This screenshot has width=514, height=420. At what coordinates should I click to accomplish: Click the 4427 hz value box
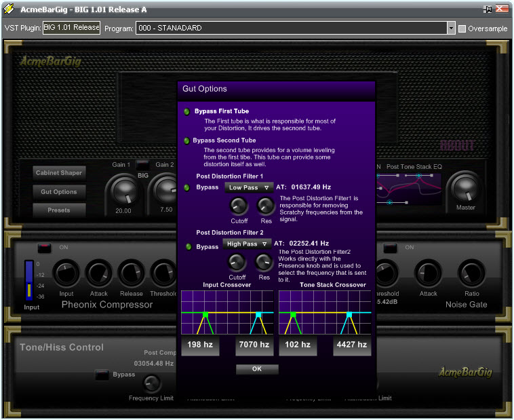(x=352, y=345)
